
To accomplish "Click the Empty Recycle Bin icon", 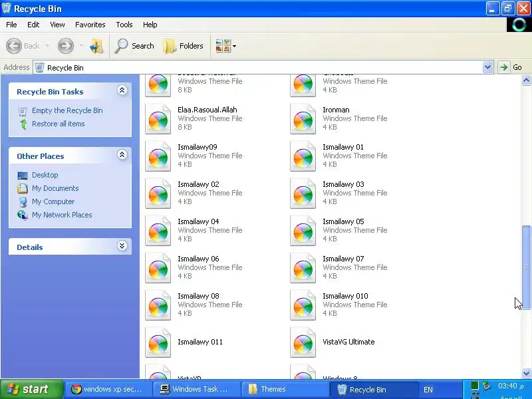I will point(23,111).
